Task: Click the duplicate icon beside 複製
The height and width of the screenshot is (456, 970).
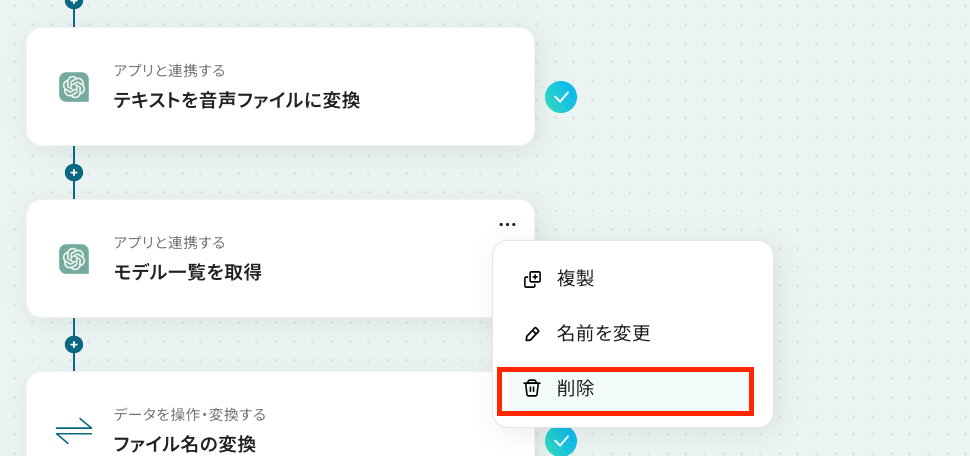Action: 532,279
